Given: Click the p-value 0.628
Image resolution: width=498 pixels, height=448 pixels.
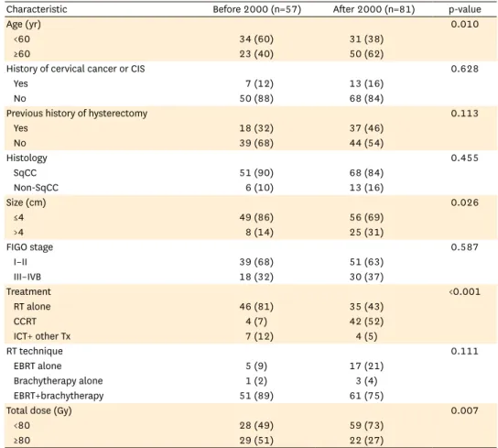Looking at the screenshot, I should (465, 69).
